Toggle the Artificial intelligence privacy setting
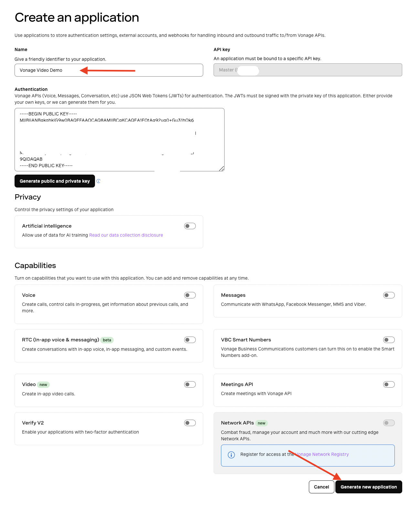Viewport: 420px width, 505px height. coord(190,226)
